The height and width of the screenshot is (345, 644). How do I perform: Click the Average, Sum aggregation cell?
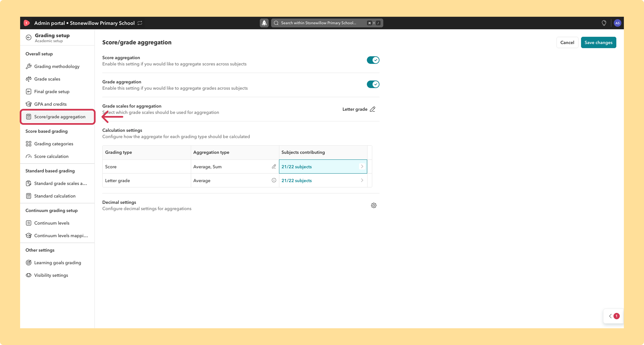(x=235, y=167)
